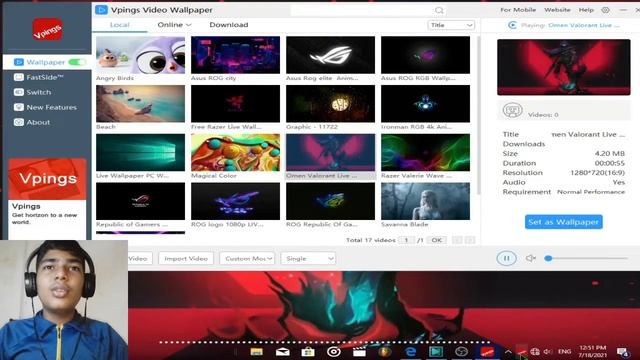
Task: Click the refresh icon beside Playing label
Action: tap(512, 25)
